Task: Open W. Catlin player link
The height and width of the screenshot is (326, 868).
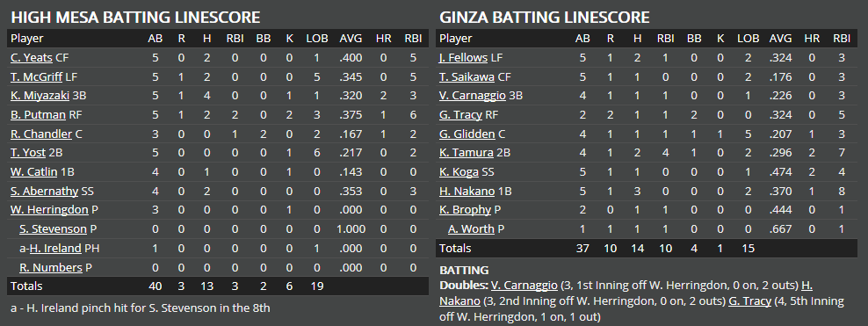Action: tap(33, 172)
